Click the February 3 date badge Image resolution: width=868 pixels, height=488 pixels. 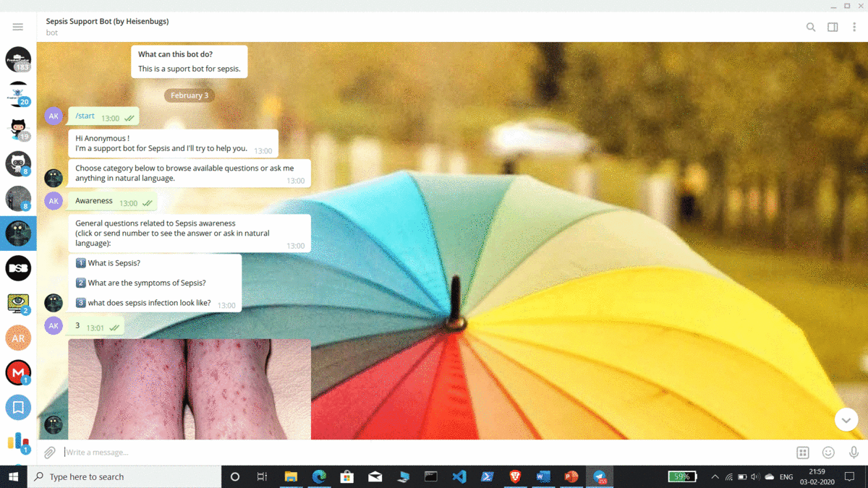[x=190, y=95]
